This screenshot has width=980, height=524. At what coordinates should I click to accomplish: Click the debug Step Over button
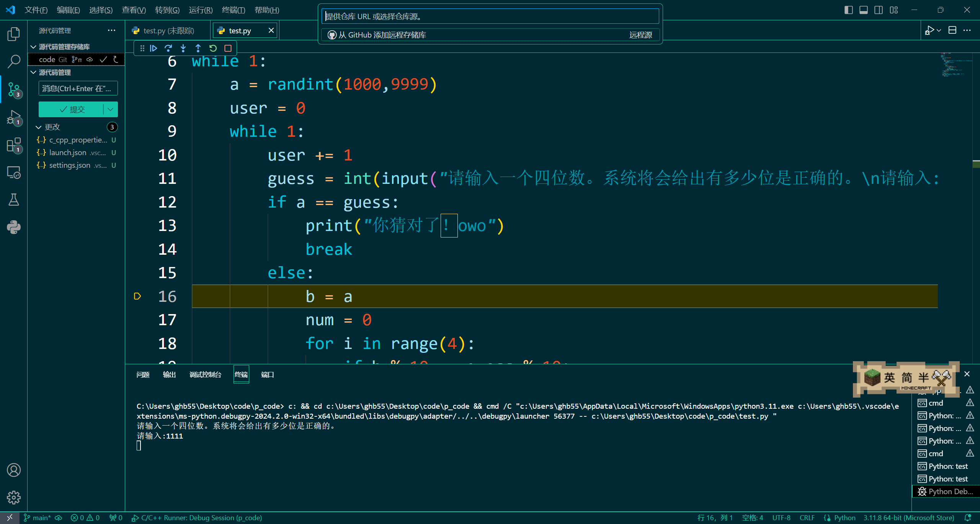click(168, 48)
